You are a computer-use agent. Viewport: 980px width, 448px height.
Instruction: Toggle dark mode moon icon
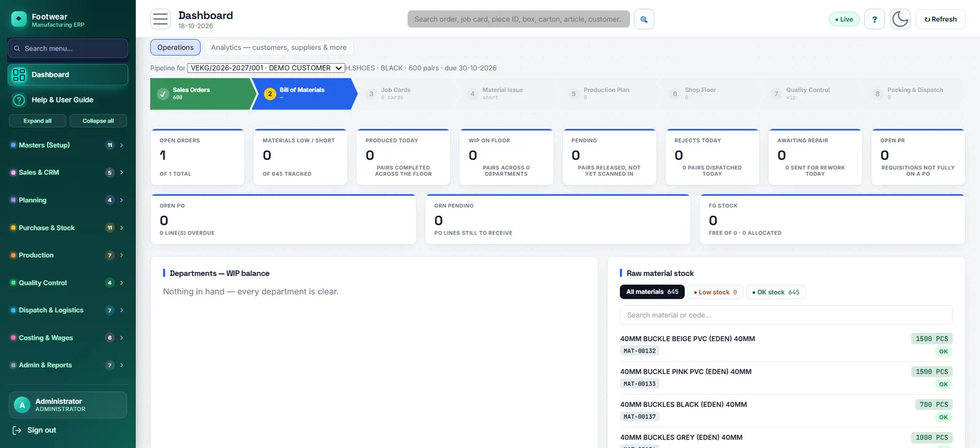900,19
